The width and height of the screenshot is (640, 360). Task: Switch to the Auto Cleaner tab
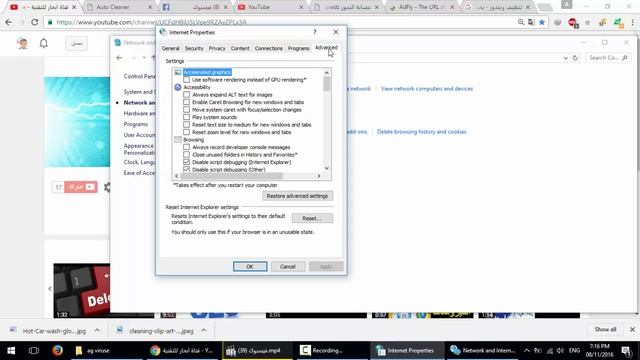pos(120,7)
